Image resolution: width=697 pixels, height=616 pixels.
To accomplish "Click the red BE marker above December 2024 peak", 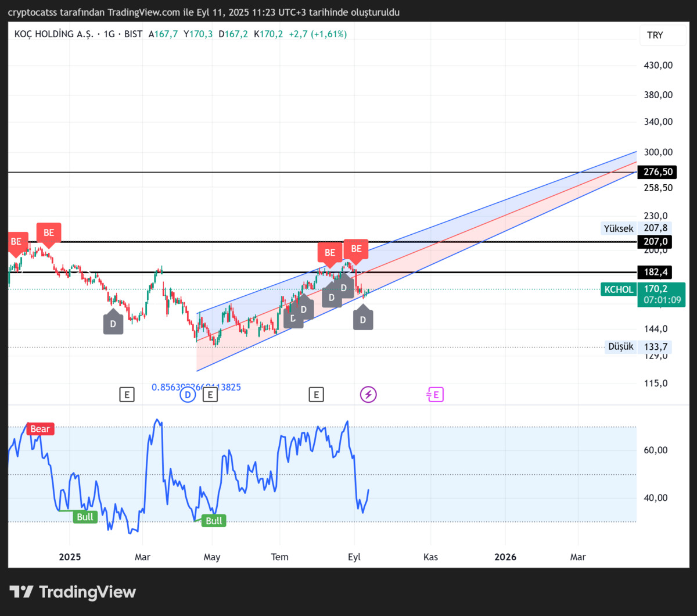I will click(49, 234).
